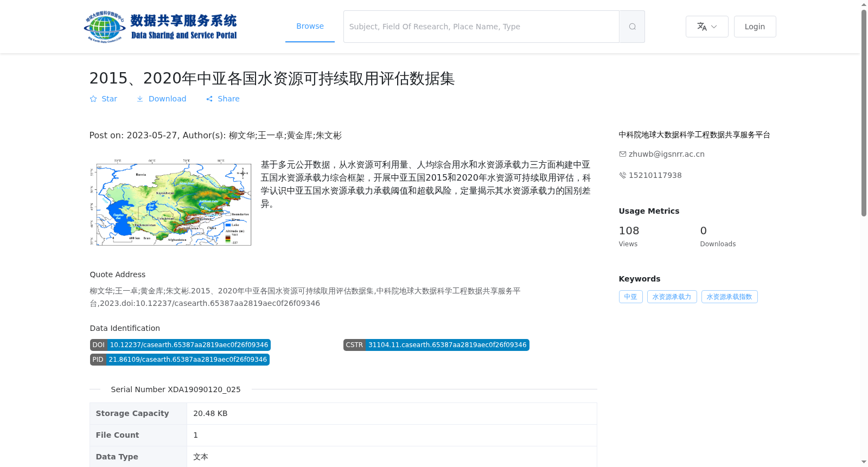Click the search magnifier icon button
The image size is (868, 467).
632,27
